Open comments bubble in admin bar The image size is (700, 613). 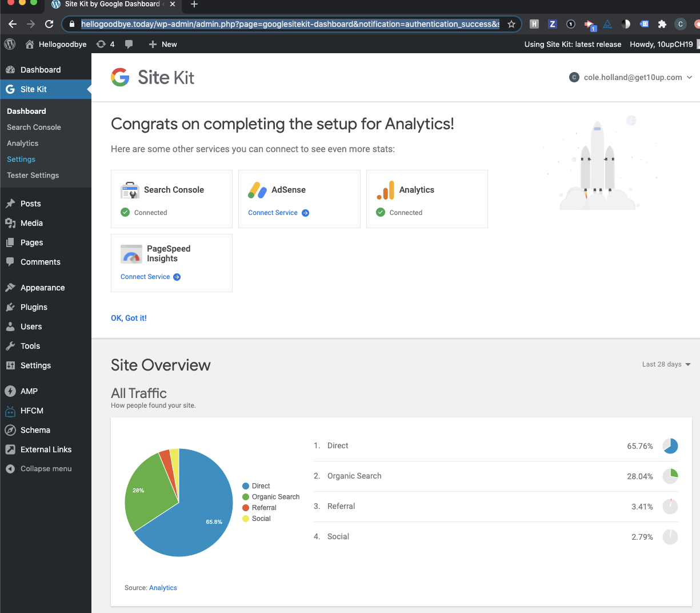coord(129,44)
